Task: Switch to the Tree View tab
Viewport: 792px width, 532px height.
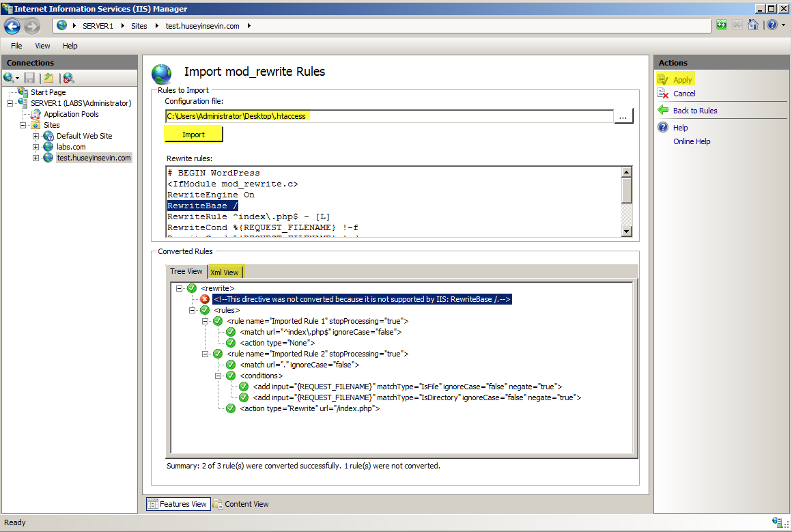Action: coord(186,271)
